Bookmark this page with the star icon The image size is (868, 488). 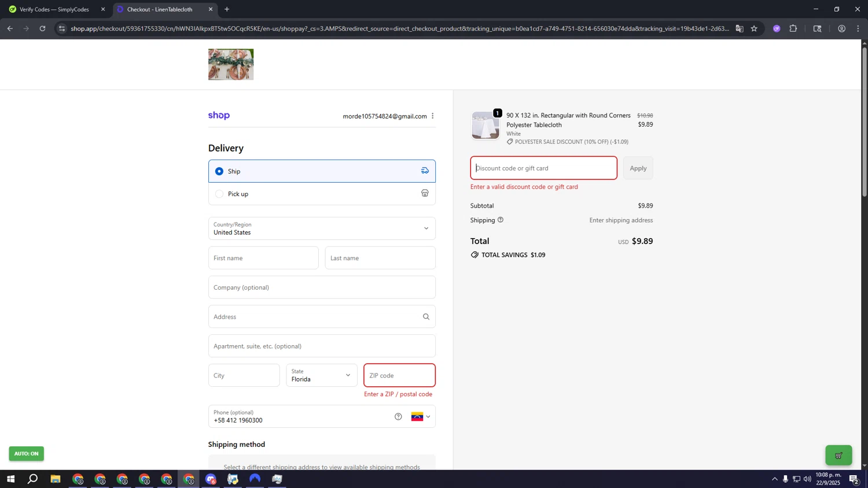754,28
